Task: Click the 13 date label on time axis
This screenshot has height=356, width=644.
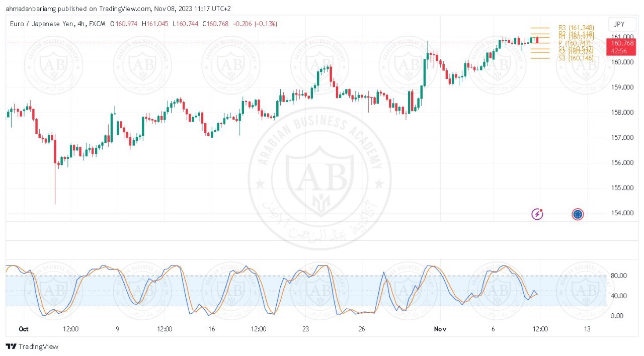Action: click(x=587, y=329)
